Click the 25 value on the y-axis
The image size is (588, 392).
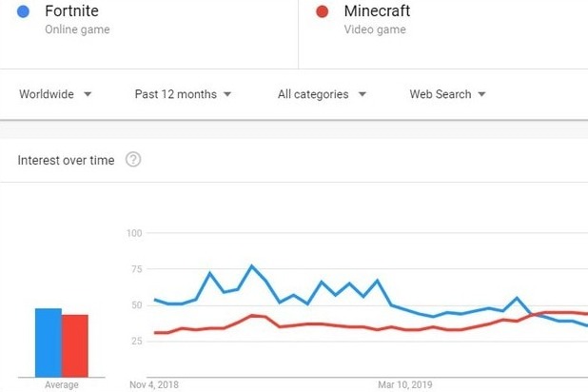(x=136, y=340)
